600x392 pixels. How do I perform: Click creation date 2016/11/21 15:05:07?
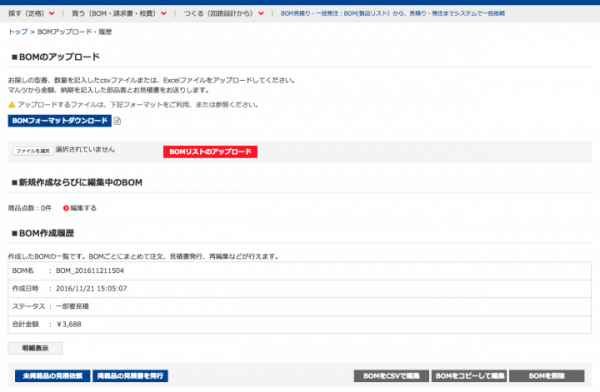click(x=91, y=289)
